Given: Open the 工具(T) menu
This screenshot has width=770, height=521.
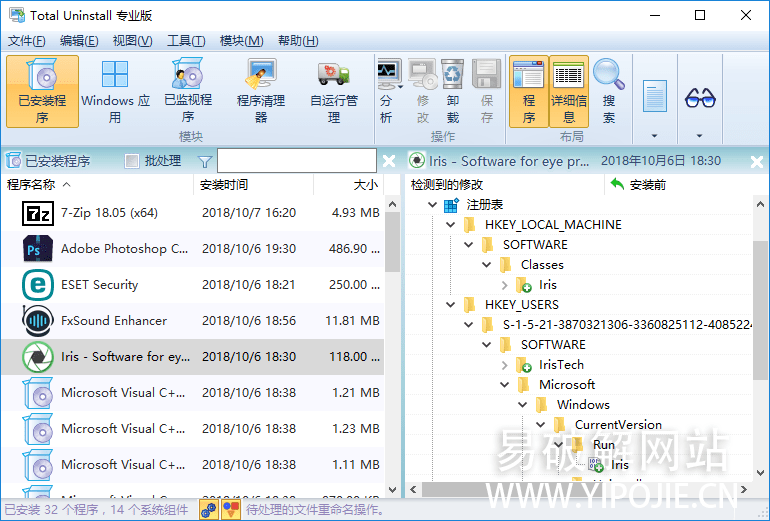Looking at the screenshot, I should tap(186, 41).
